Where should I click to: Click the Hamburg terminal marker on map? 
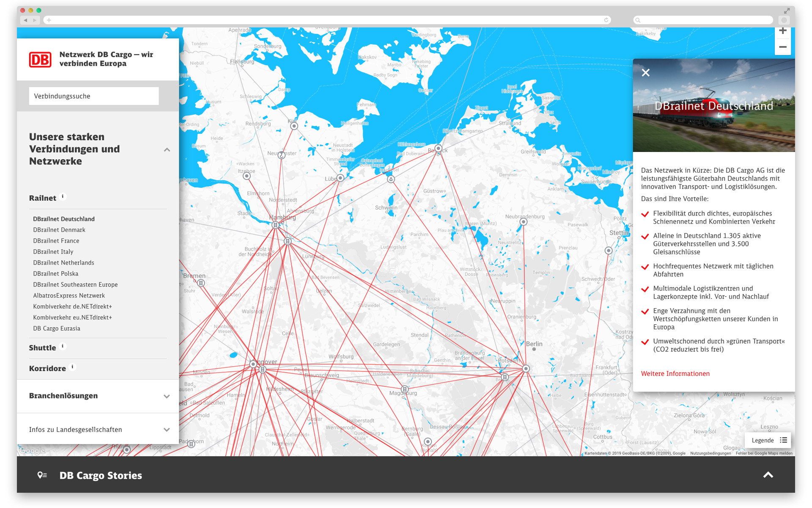tap(275, 225)
